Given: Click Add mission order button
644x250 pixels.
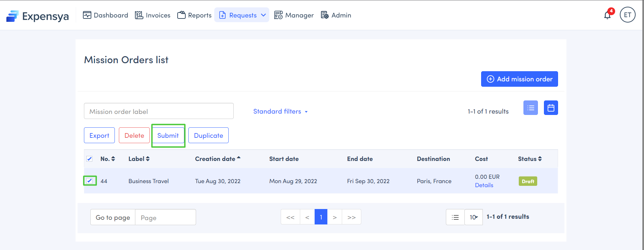Looking at the screenshot, I should click(519, 79).
